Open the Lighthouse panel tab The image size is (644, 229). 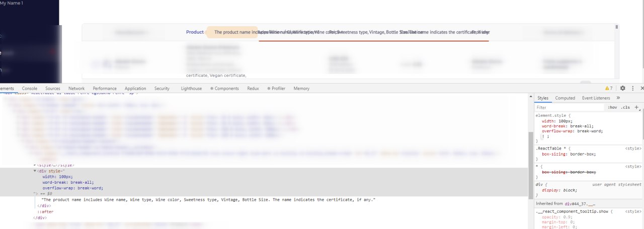click(x=191, y=89)
